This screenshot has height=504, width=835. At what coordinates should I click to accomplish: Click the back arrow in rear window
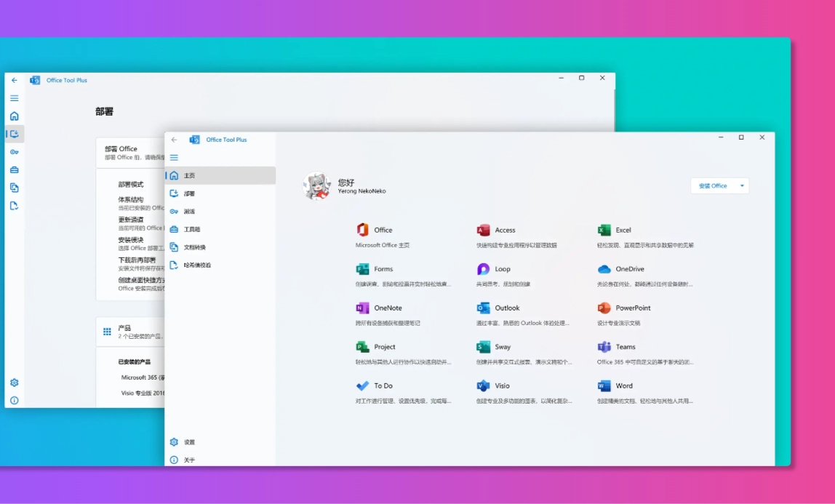pos(15,80)
